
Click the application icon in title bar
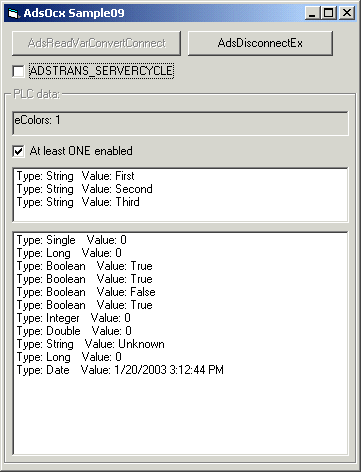tap(13, 13)
